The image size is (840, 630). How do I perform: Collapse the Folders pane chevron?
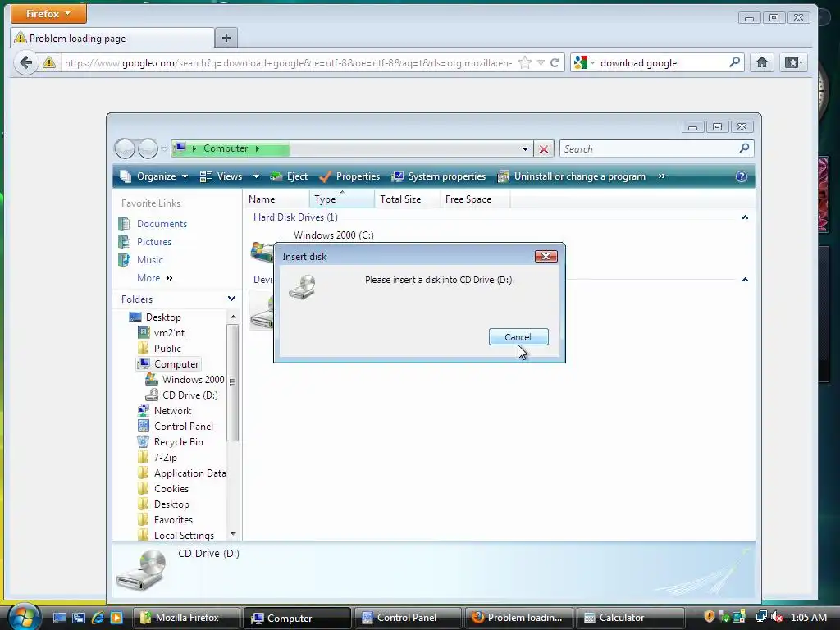pyautogui.click(x=231, y=299)
